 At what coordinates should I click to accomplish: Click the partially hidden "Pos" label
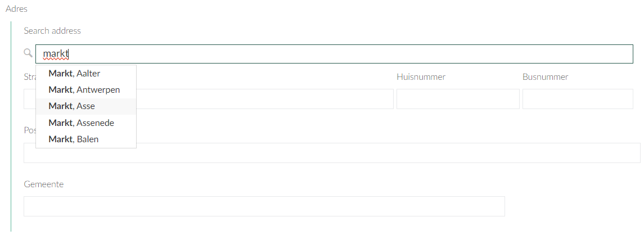coord(29,130)
